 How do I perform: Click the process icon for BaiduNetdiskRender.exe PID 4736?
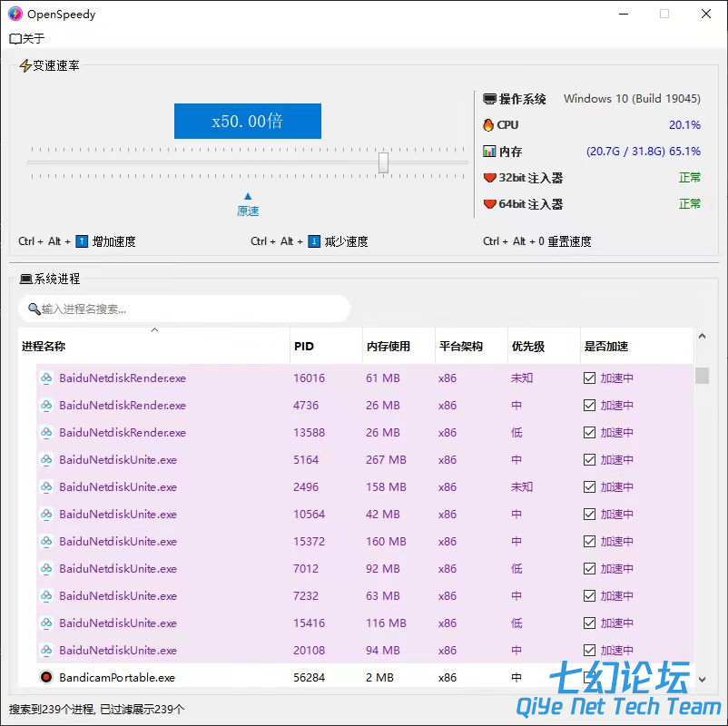pyautogui.click(x=46, y=406)
